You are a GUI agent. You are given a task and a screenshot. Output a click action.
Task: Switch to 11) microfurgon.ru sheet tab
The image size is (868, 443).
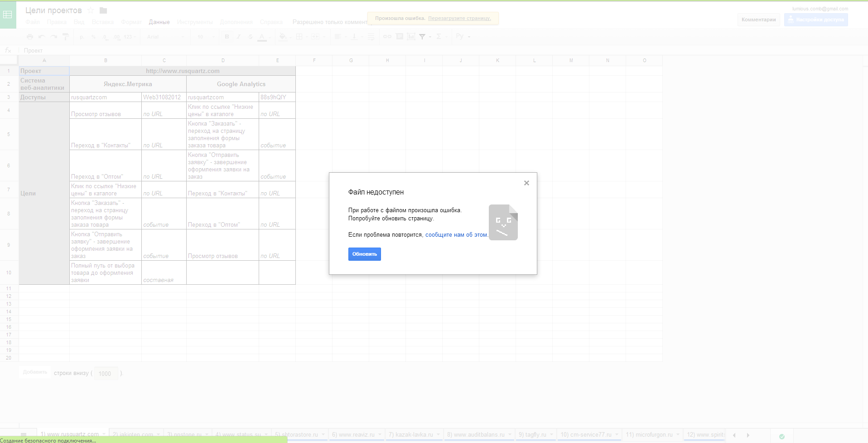[652, 434]
